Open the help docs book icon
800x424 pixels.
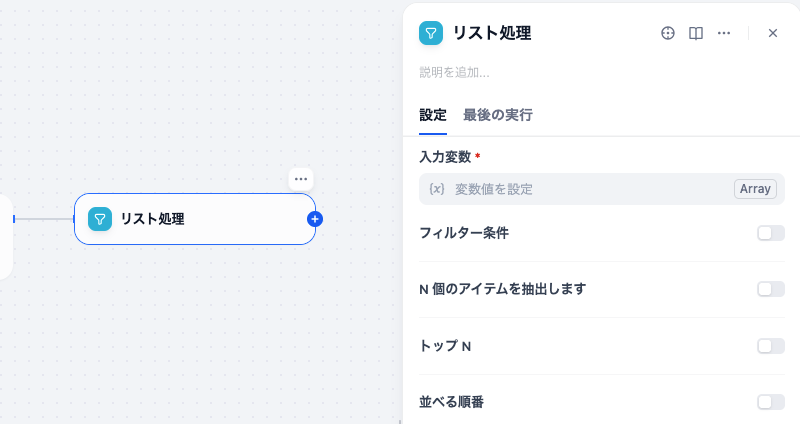coord(696,33)
